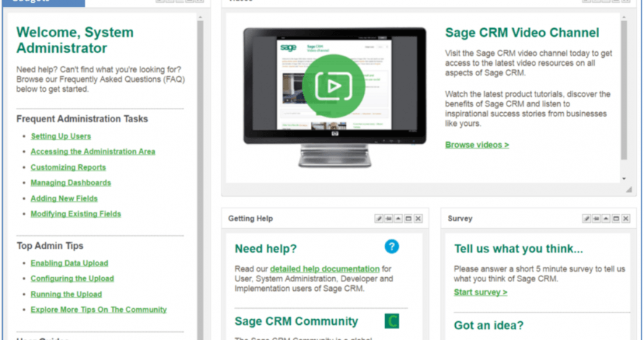Viewport: 644px width, 340px height.
Task: Click the Got an idea? heading
Action: coord(488,326)
